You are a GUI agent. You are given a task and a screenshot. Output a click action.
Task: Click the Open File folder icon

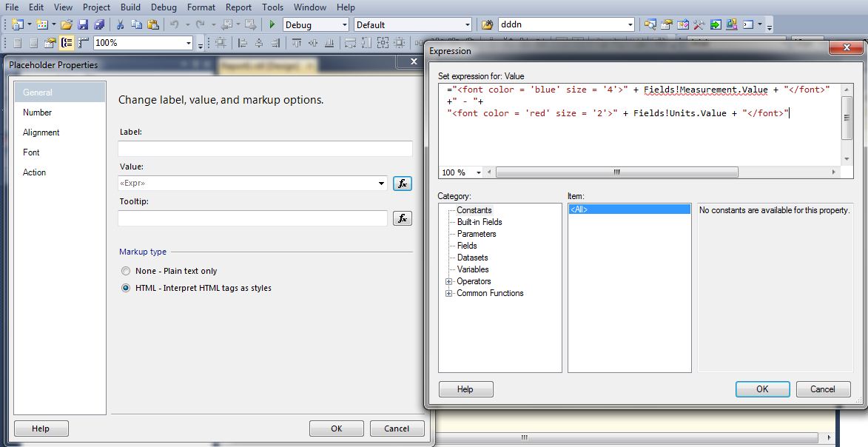coord(67,24)
